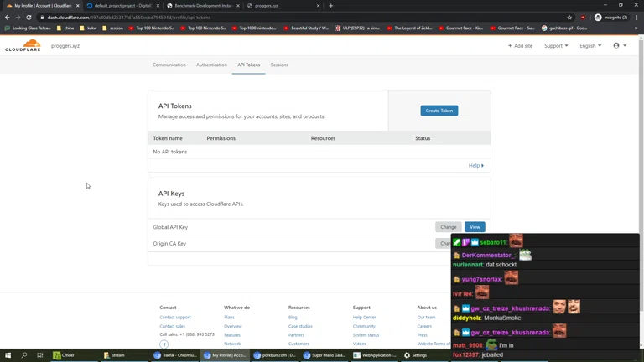This screenshot has height=362, width=644.
Task: Click 'No API tokens' text
Action: (169, 152)
